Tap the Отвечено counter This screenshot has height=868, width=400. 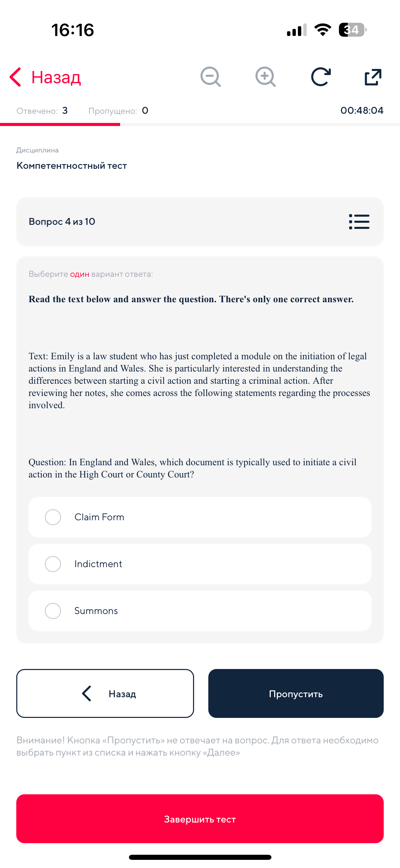42,111
